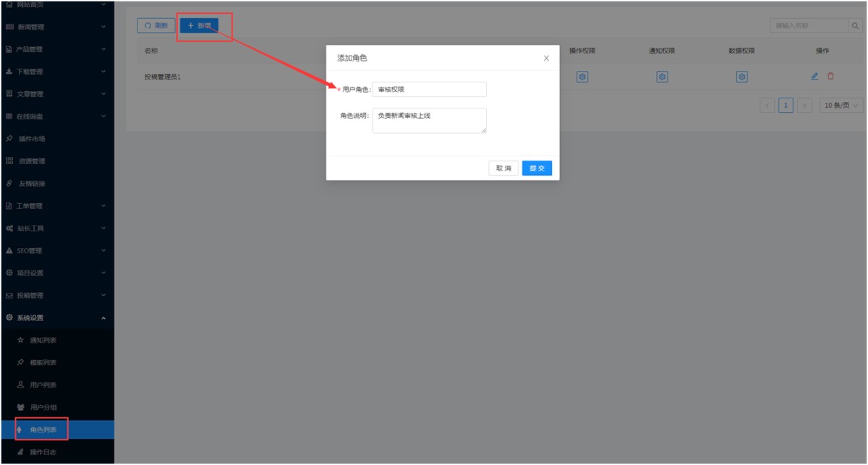Open 数据权限 settings for 投稿管理员1
The width and height of the screenshot is (868, 465).
tap(742, 76)
